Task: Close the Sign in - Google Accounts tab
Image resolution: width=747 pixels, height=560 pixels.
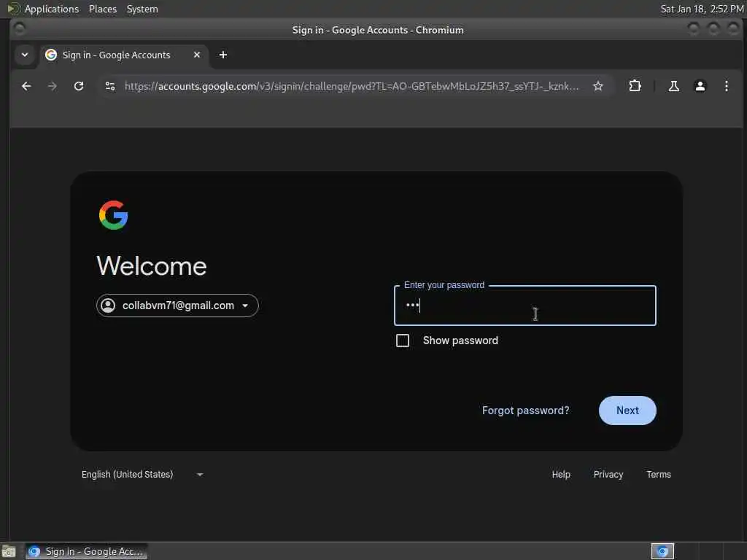Action: [x=197, y=55]
